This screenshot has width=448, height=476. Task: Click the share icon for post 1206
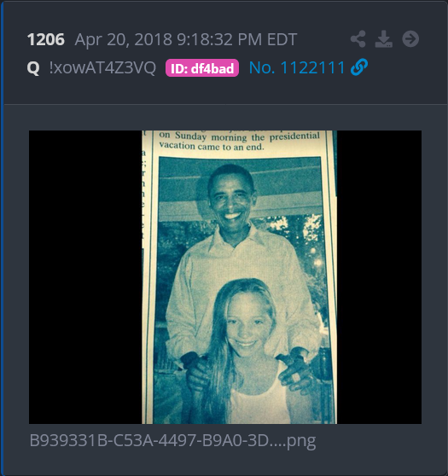[358, 39]
